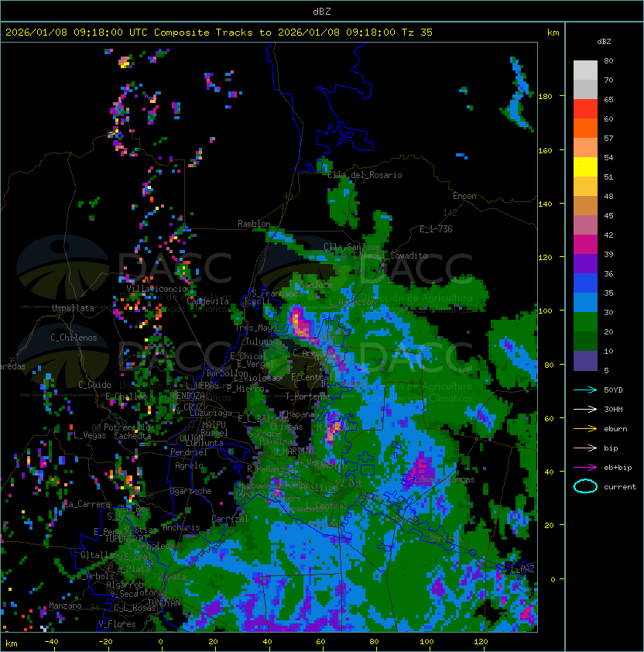Viewport: 644px width, 652px height.
Task: Click the 'Lomas_Blancas' map label
Action: (x=444, y=479)
